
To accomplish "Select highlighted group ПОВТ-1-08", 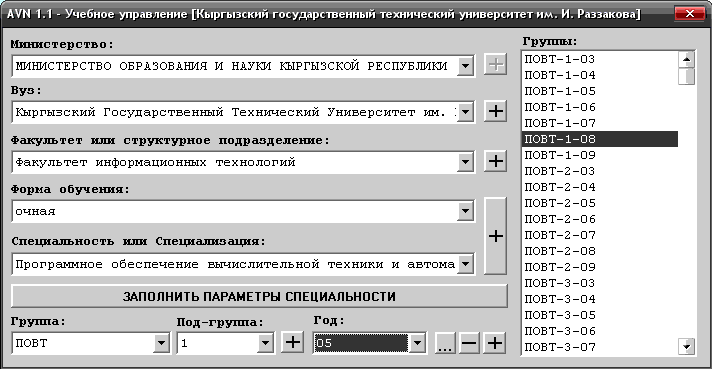I will (x=600, y=139).
